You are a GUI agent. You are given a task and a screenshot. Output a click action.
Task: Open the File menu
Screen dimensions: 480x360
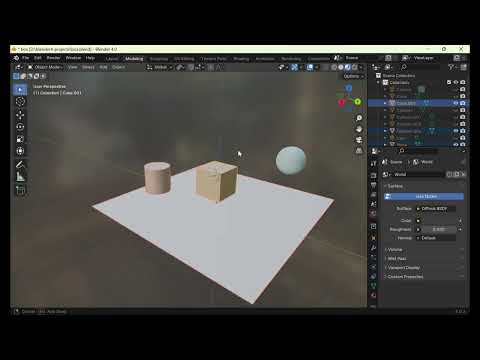(x=26, y=58)
